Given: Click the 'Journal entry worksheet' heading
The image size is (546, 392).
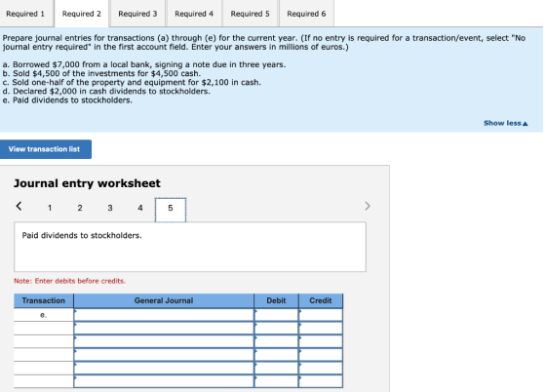Looking at the screenshot, I should [x=87, y=183].
